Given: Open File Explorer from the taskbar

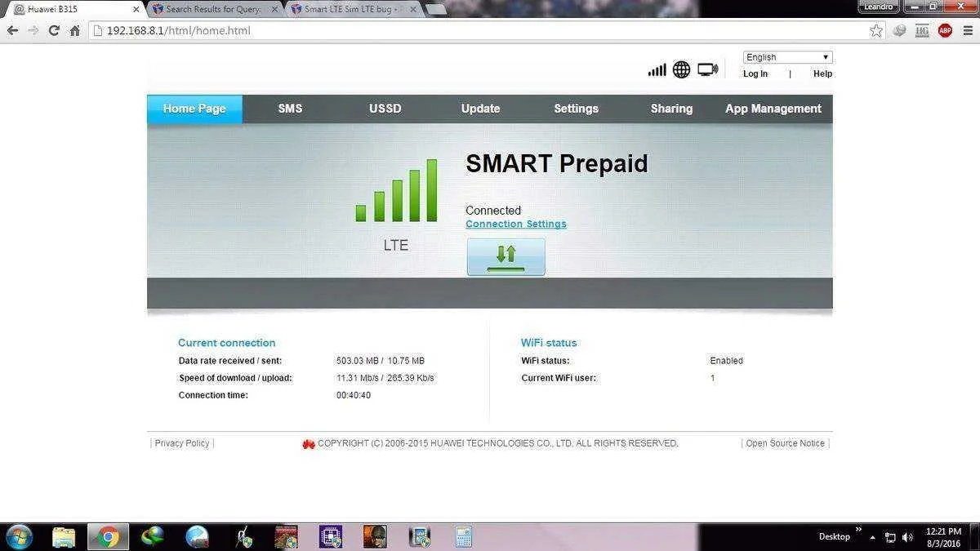Looking at the screenshot, I should coord(64,536).
